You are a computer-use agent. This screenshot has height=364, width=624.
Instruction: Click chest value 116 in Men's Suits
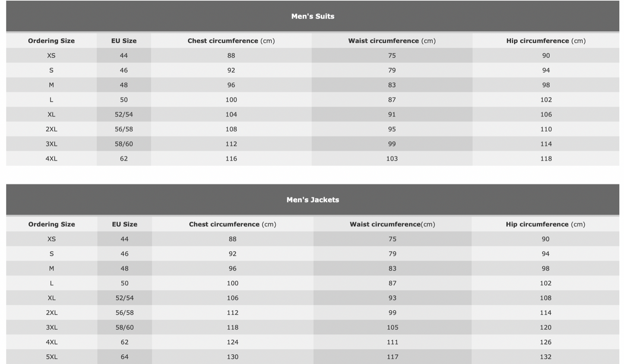coord(231,159)
